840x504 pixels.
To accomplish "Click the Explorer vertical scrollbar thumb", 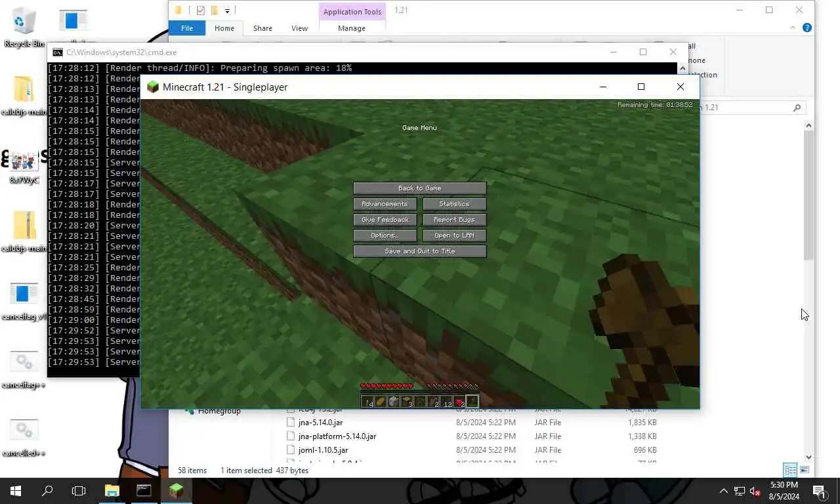I will (809, 194).
